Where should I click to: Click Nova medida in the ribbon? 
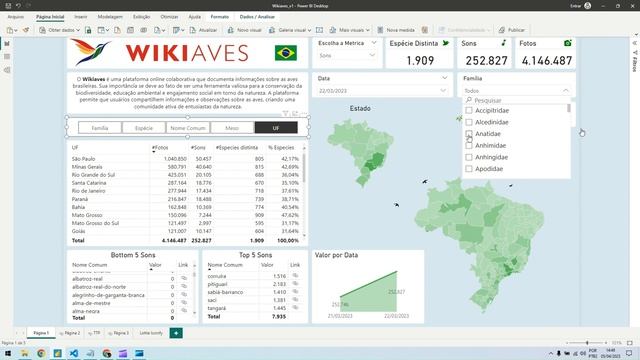click(x=396, y=30)
